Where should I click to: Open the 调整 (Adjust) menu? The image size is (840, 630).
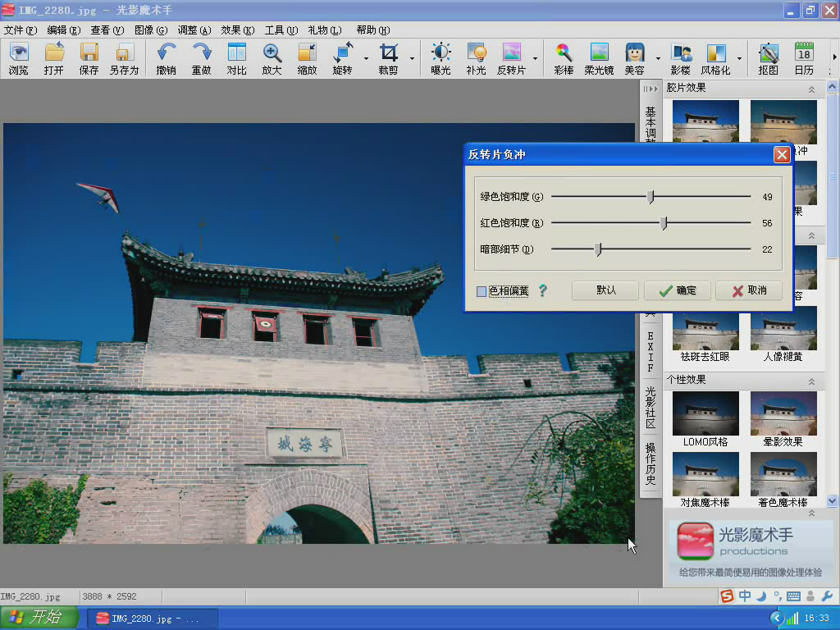(x=194, y=30)
